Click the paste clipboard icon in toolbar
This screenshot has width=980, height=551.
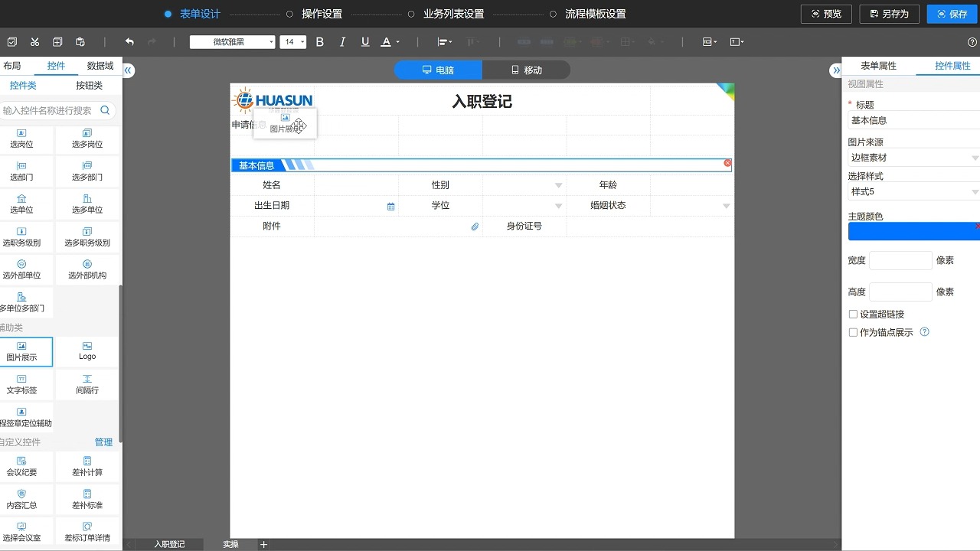pos(80,42)
